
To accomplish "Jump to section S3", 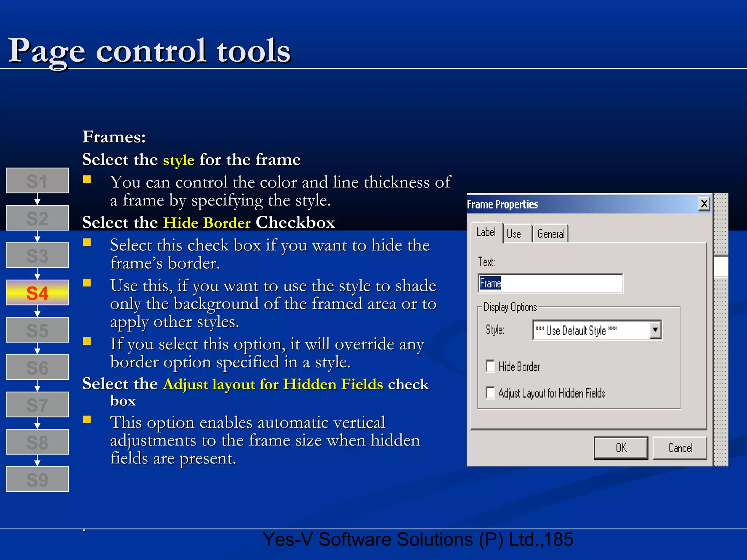I will (37, 255).
